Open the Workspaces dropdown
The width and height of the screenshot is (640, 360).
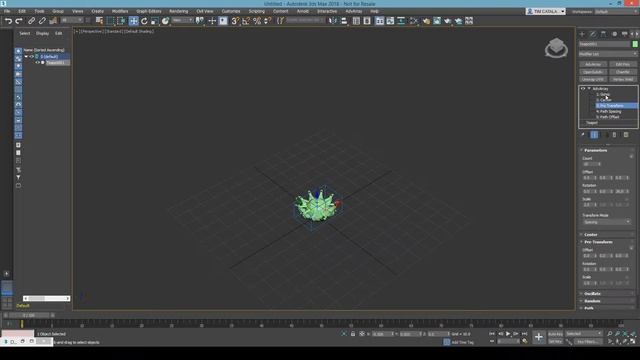(x=616, y=11)
